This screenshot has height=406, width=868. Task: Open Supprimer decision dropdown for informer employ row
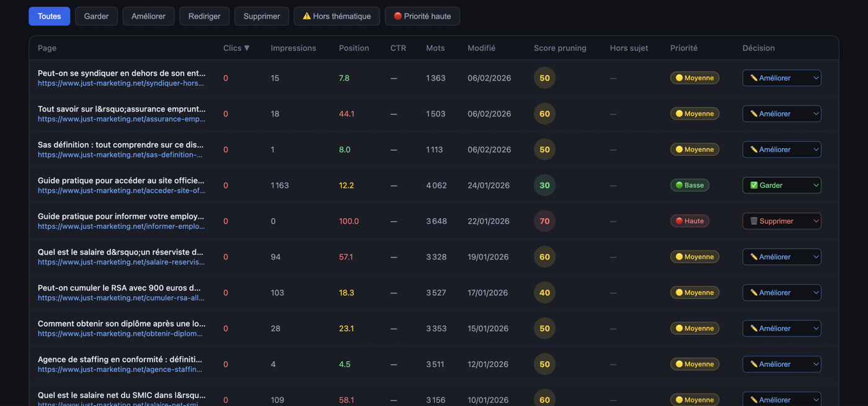click(x=782, y=221)
